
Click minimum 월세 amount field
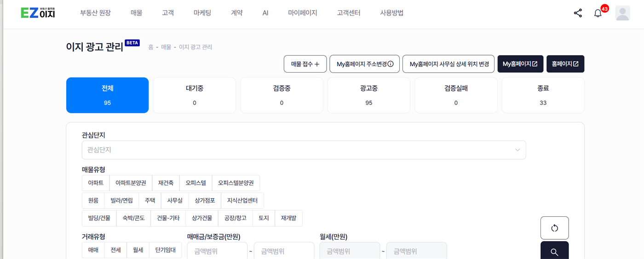(x=350, y=251)
